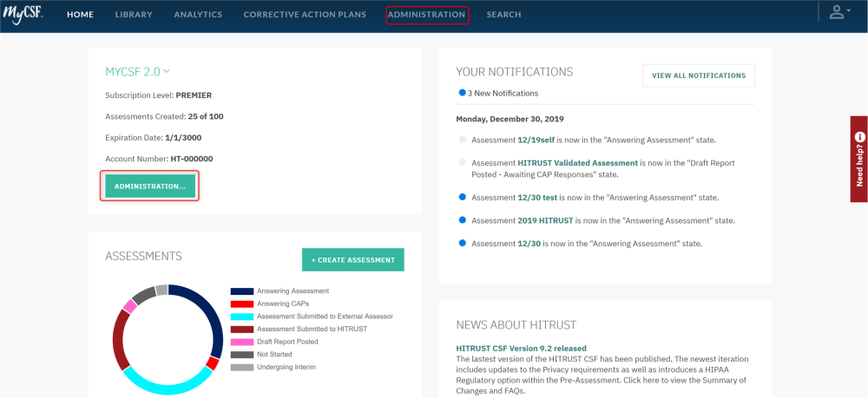Click the ASSESSMENTS heading
The width and height of the screenshot is (868, 398).
click(x=143, y=256)
